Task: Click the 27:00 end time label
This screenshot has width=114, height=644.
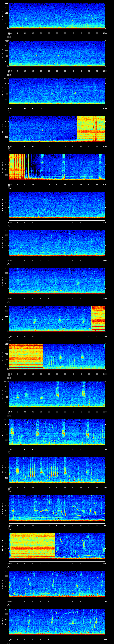Action: pos(105,487)
